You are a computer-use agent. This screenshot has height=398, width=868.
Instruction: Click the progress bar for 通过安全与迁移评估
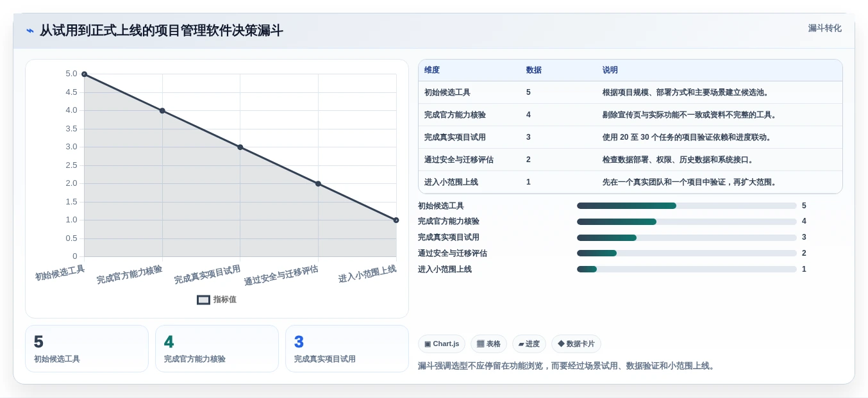tap(687, 253)
